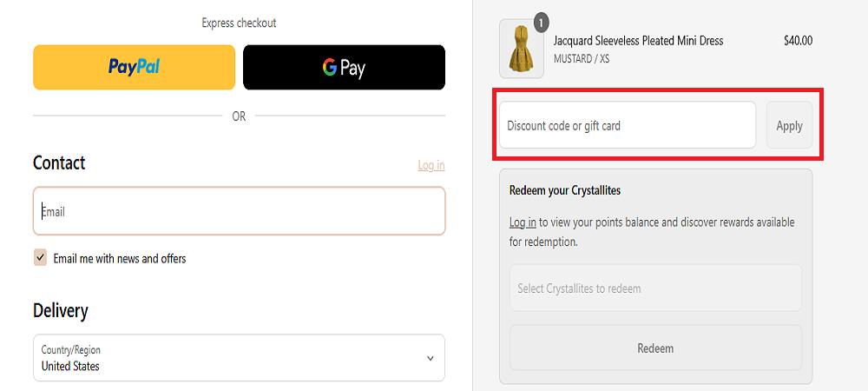Click the $40.00 item price
868x391 pixels.
[798, 41]
